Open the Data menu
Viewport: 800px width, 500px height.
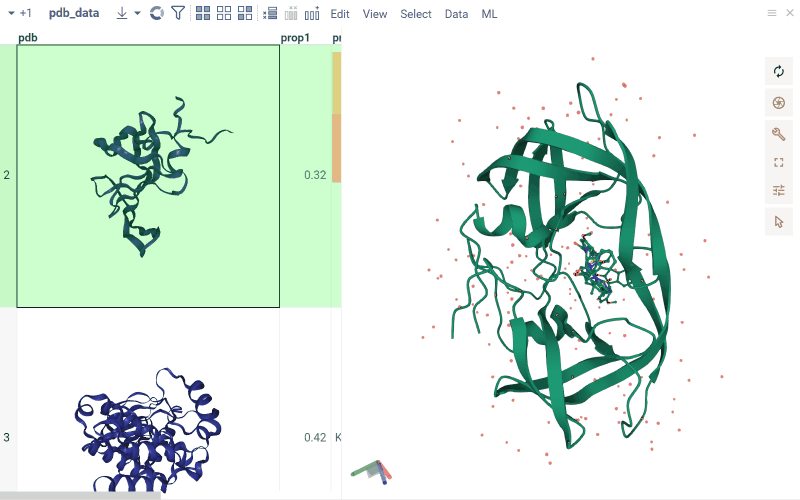coord(456,14)
